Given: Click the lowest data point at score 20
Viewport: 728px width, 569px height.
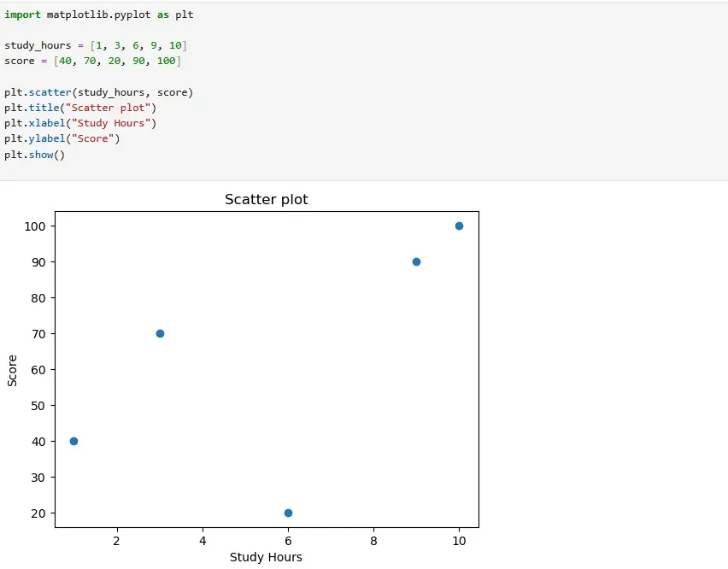Looking at the screenshot, I should click(288, 513).
